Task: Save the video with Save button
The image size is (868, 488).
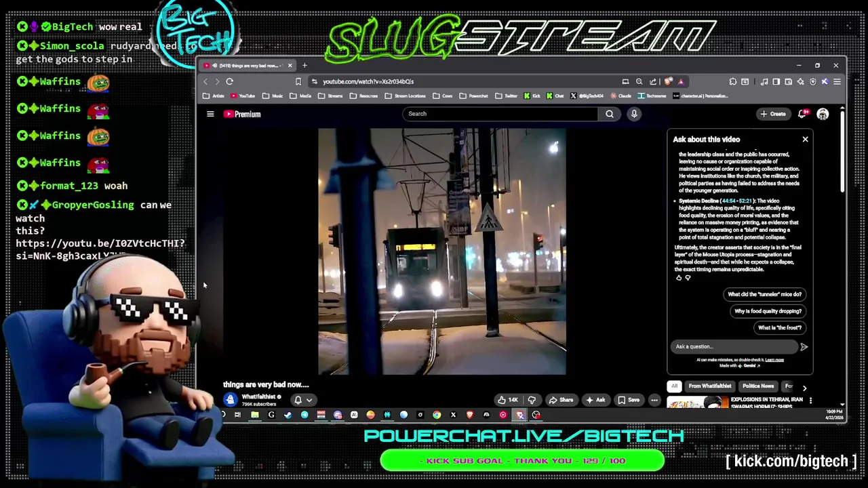Action: (x=628, y=400)
